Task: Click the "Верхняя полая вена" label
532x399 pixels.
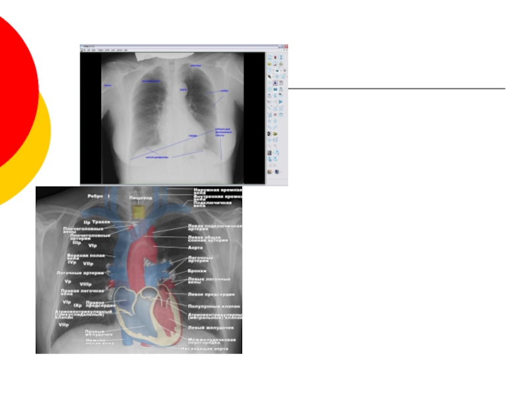Action: click(x=86, y=257)
